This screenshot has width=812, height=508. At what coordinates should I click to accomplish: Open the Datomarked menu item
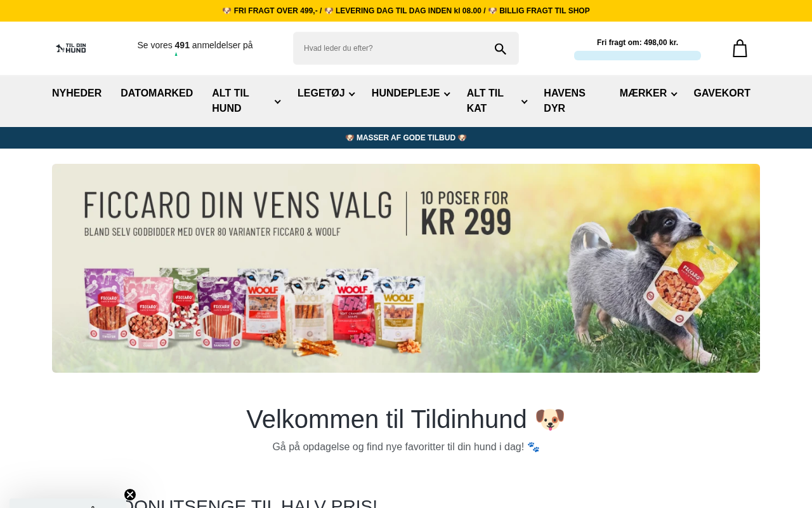pos(157,93)
